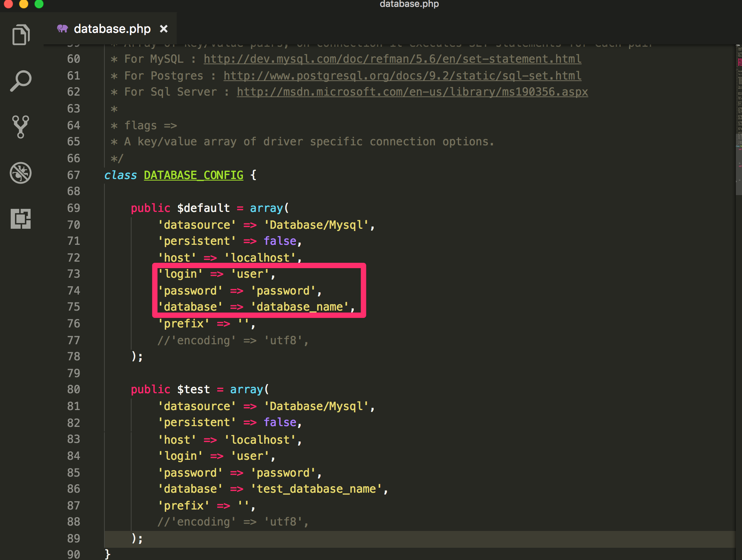The width and height of the screenshot is (742, 560).
Task: Open the MSDN SQL Server library link
Action: [412, 92]
